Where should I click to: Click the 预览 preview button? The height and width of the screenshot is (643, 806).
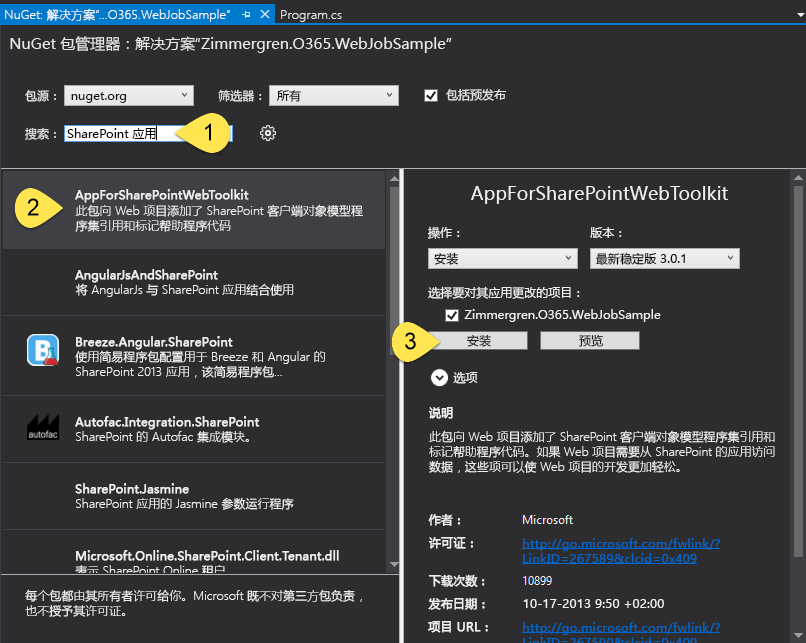(589, 340)
